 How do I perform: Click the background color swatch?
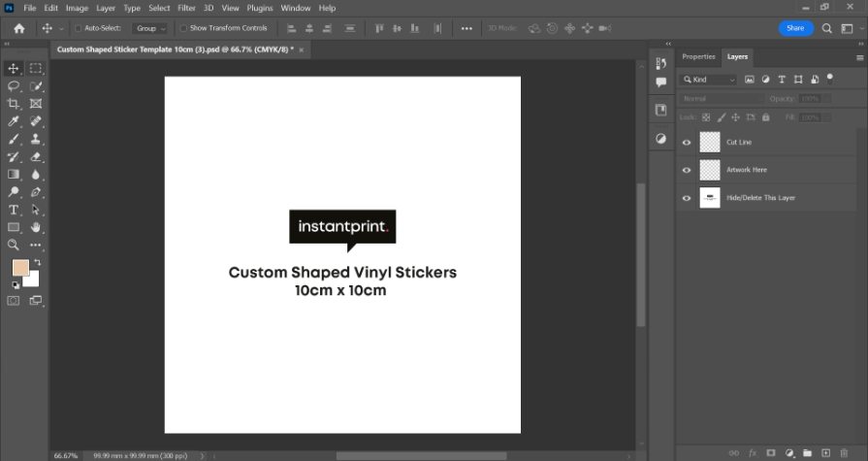click(33, 280)
